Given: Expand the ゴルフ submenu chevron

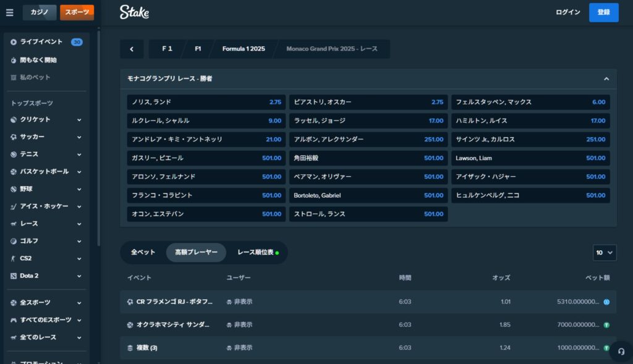Looking at the screenshot, I should click(x=79, y=241).
